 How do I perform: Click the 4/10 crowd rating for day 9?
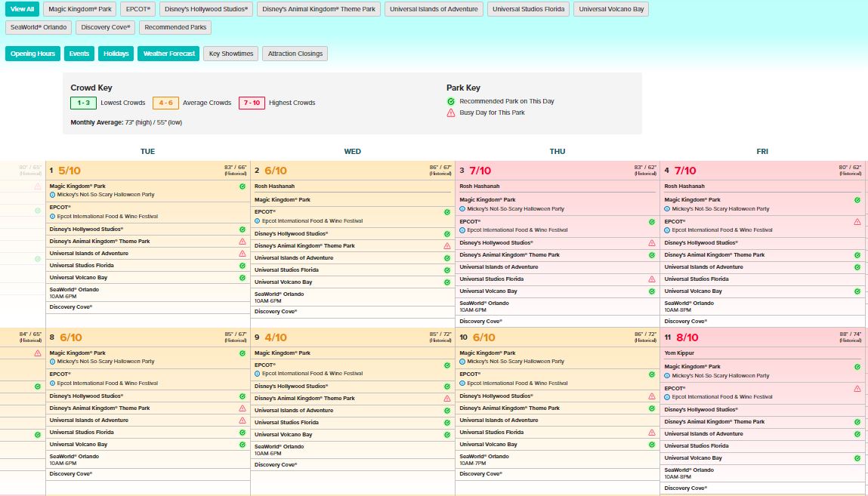point(276,337)
